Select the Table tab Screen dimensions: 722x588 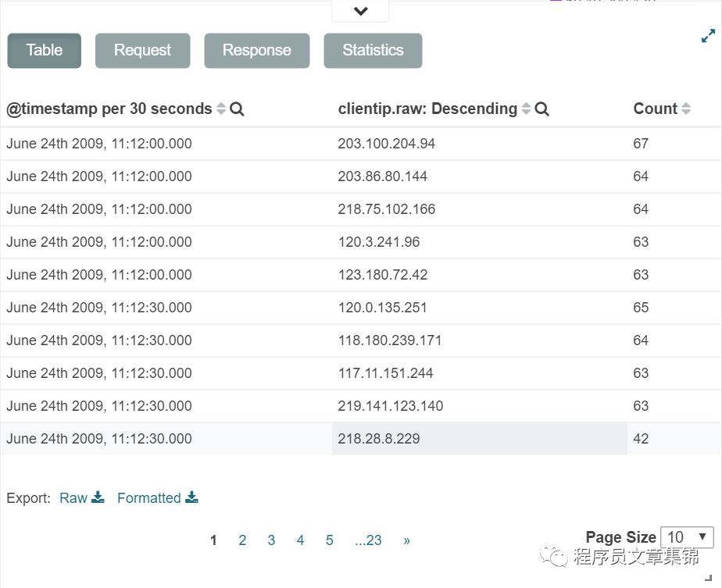44,51
